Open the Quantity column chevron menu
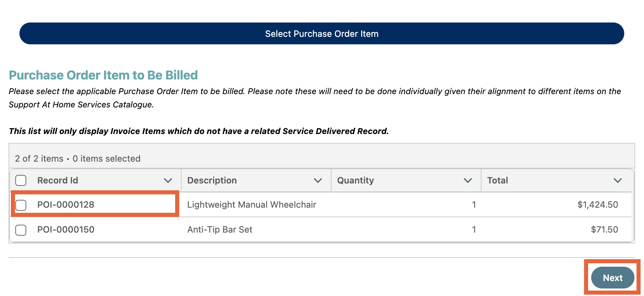The image size is (644, 296). click(467, 180)
